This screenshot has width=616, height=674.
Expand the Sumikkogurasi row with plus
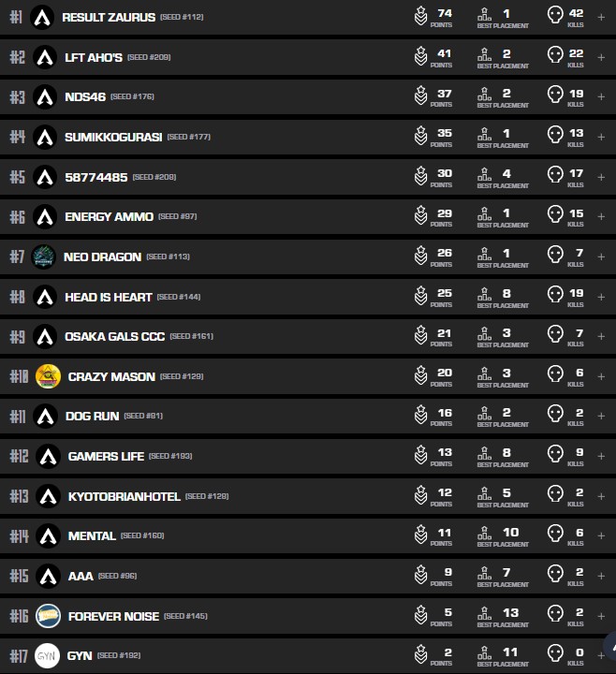tap(601, 137)
